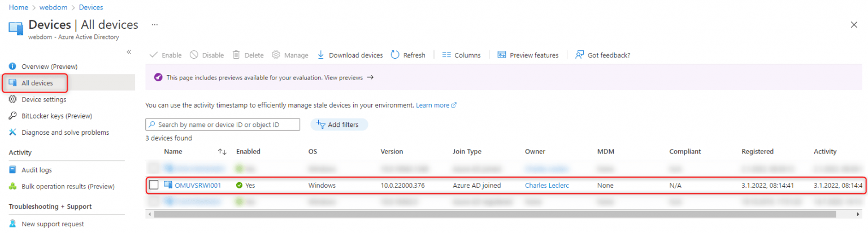Viewport: 868px width, 233px height.
Task: Open Overview (Preview) in sidebar
Action: click(50, 67)
